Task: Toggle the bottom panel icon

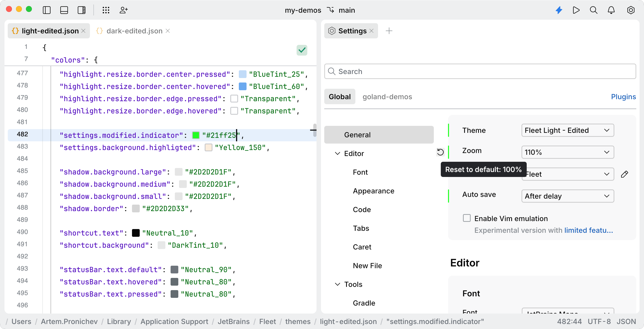Action: (64, 10)
